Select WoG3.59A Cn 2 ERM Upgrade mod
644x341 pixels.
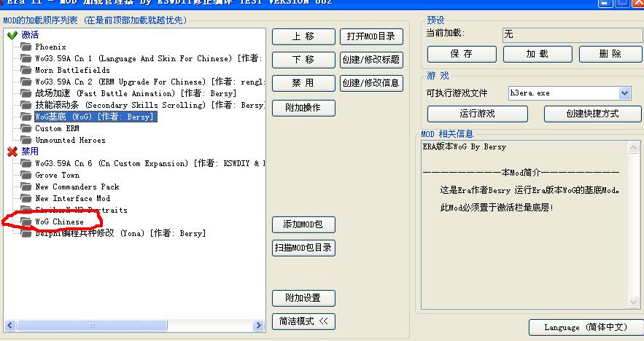150,82
